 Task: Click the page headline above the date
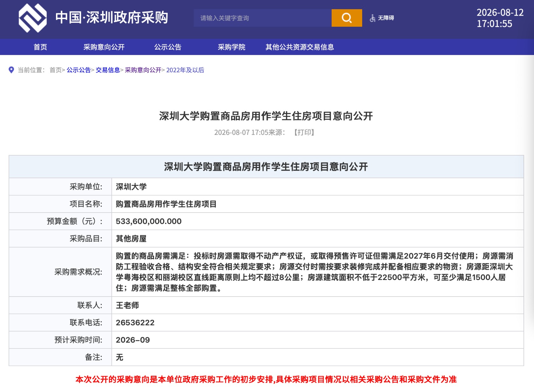tap(266, 116)
